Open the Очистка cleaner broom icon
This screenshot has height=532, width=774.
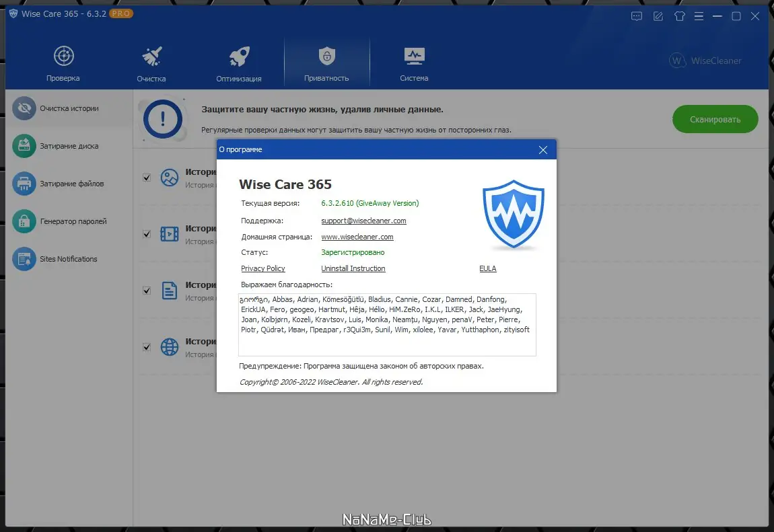152,56
